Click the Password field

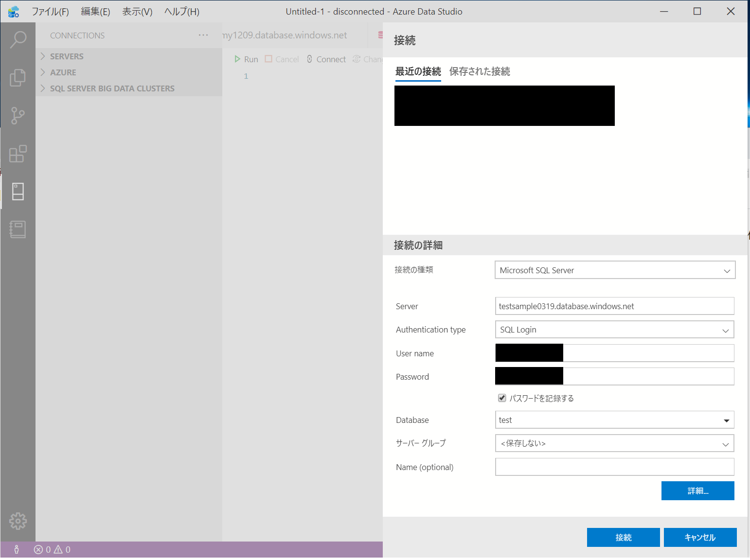[615, 376]
